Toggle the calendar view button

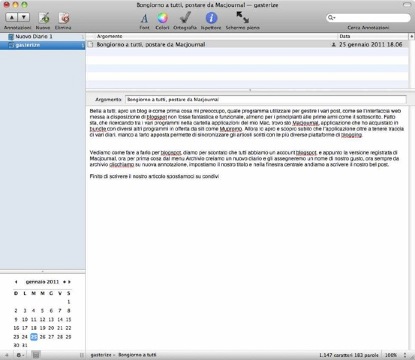(36, 355)
